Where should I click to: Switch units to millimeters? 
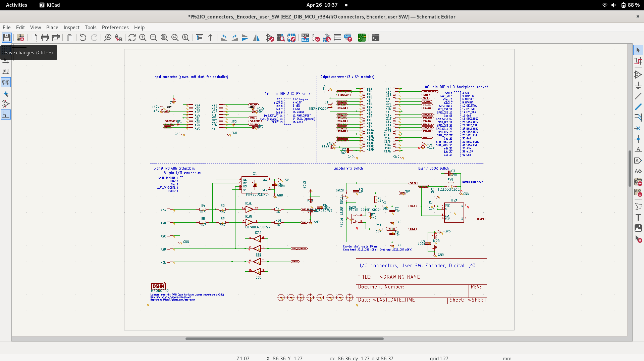[6, 82]
